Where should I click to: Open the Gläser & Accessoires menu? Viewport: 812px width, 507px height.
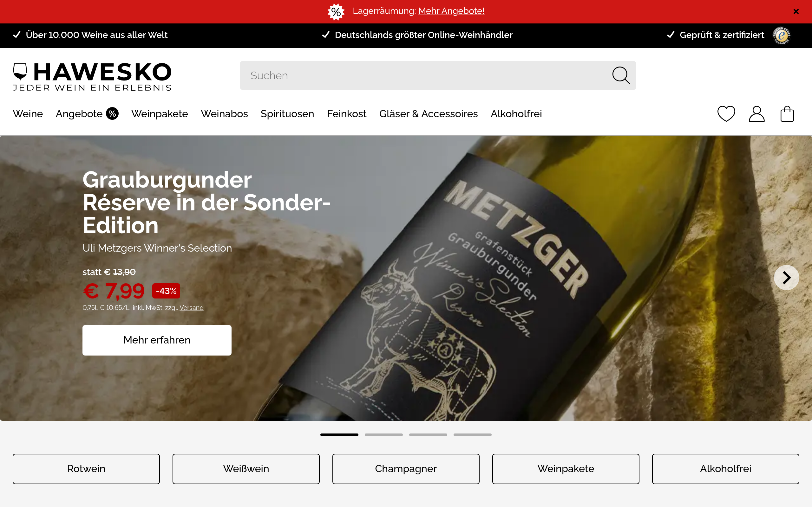[429, 114]
